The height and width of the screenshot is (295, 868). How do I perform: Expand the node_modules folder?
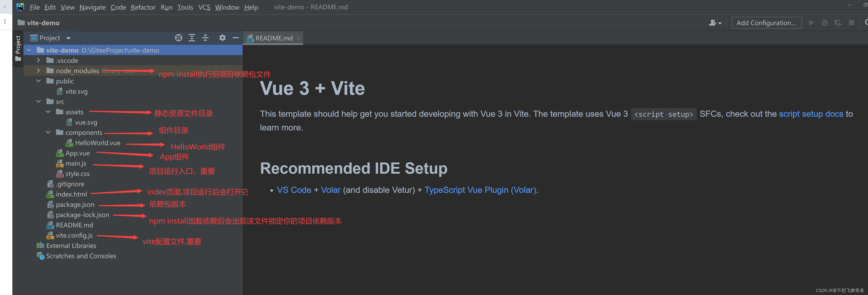click(x=38, y=71)
